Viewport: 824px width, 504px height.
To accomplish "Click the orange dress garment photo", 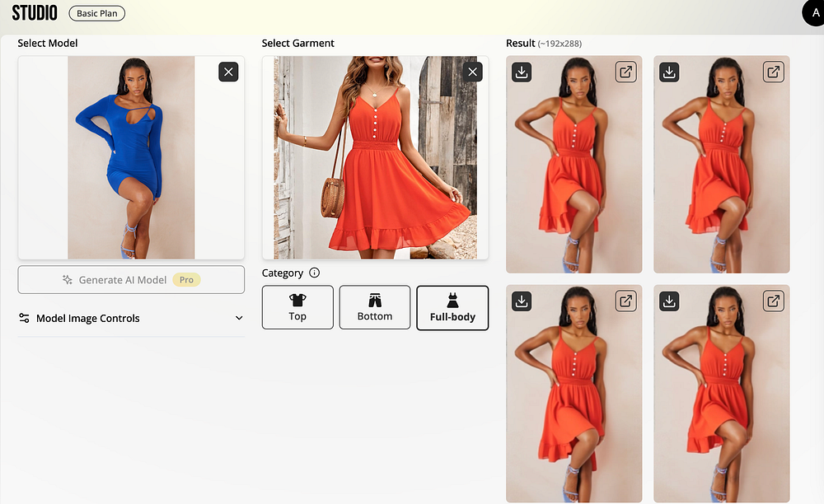I will pyautogui.click(x=375, y=157).
